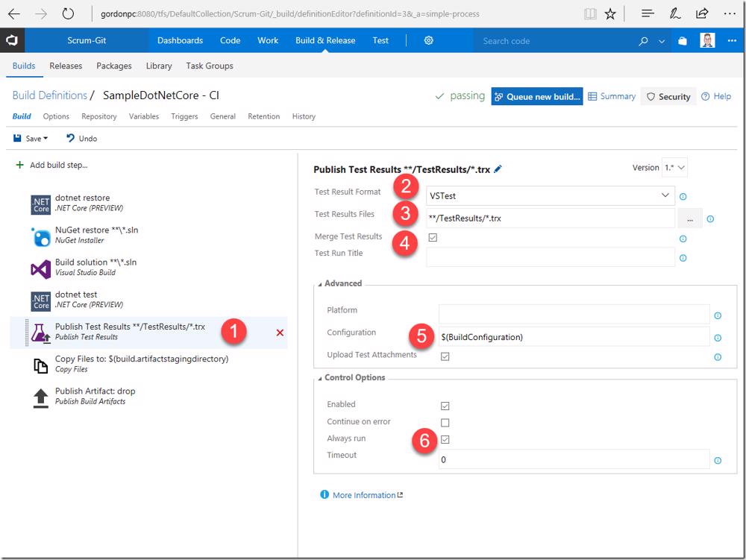Click the Security button
746x560 pixels.
point(668,96)
